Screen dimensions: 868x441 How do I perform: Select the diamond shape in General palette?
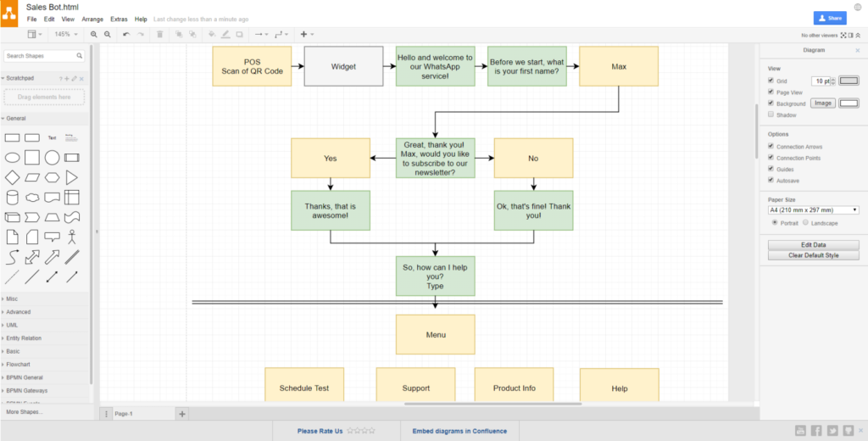[12, 177]
